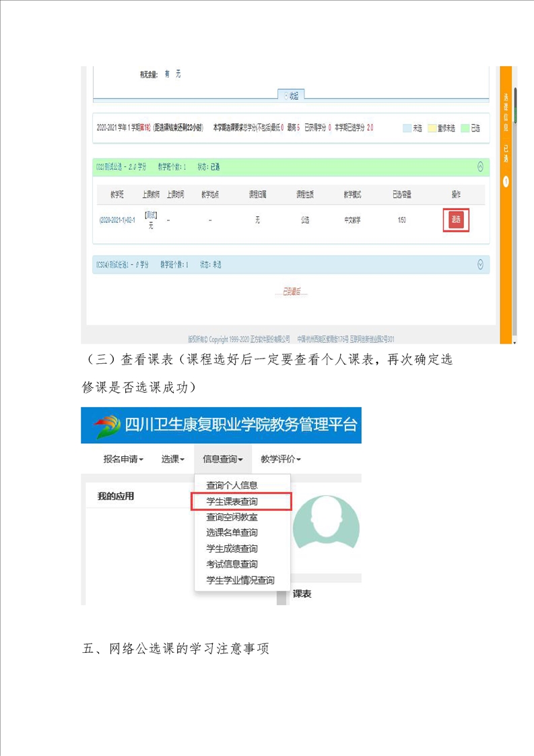Viewport: 534px width, 756px height.
Task: Open the 教学评价 dropdown menu
Action: 281,459
